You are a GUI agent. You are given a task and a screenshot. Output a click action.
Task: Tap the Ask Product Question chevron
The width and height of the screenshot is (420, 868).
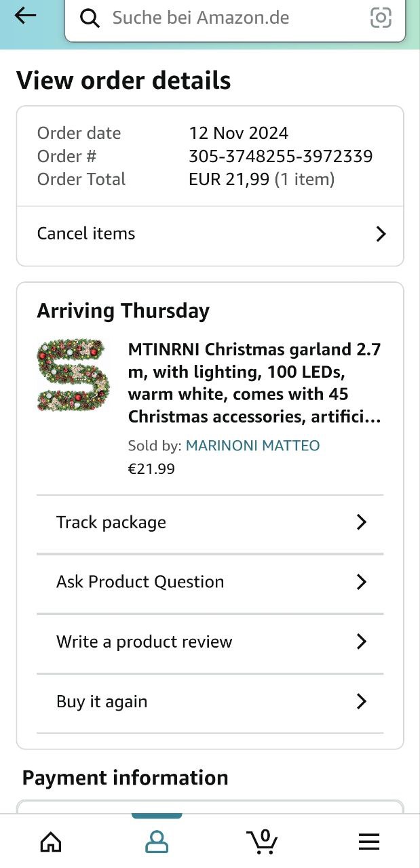tap(362, 582)
